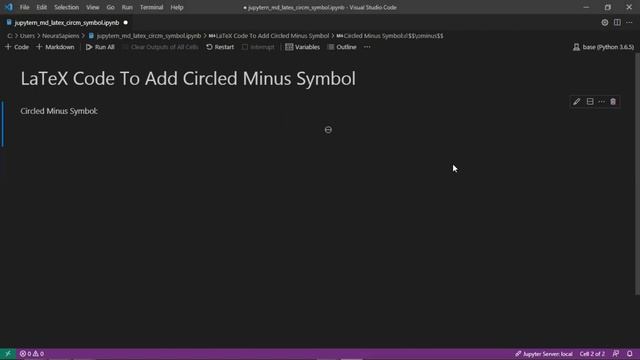Add a new Markdown cell
640x360 pixels.
click(x=55, y=47)
